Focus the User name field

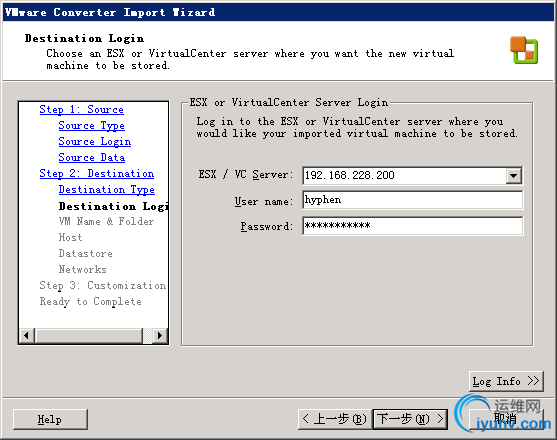tap(412, 200)
